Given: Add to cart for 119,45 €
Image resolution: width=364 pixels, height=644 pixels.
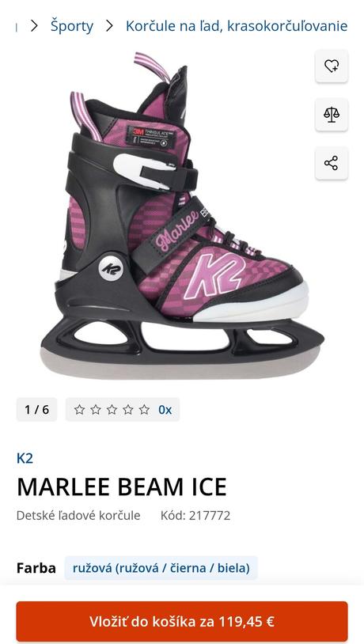Looking at the screenshot, I should pyautogui.click(x=182, y=621).
